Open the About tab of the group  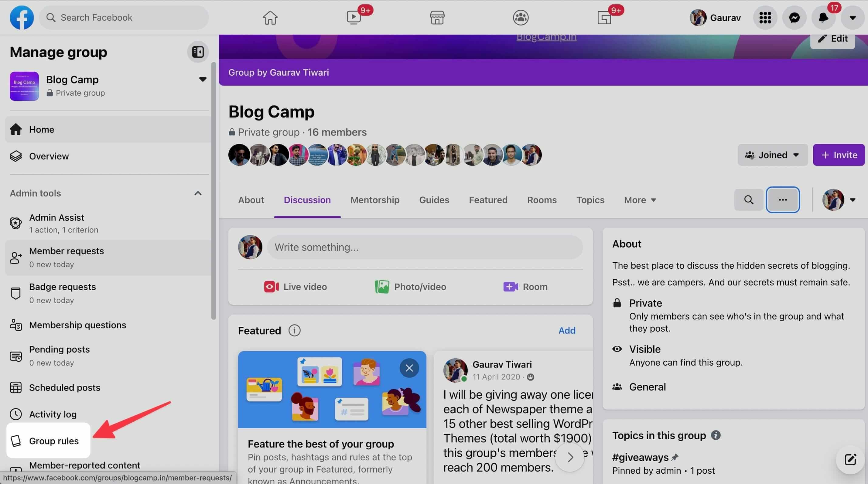click(x=251, y=199)
